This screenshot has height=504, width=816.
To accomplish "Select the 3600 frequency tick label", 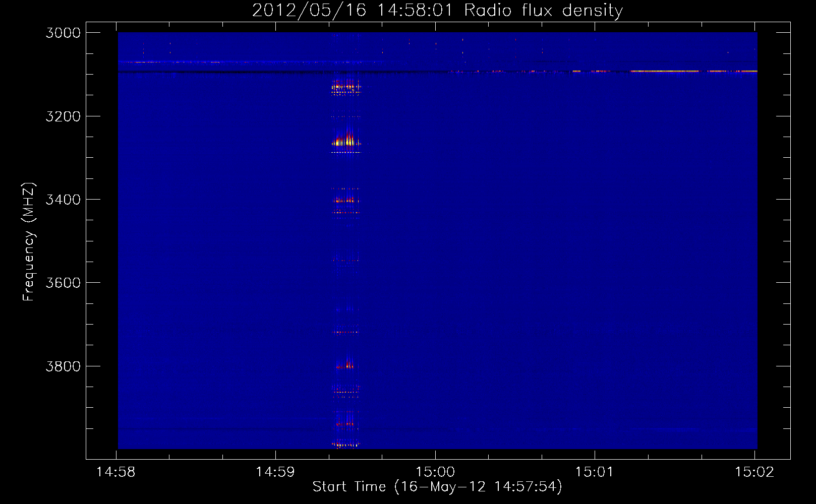I will 63,283.
